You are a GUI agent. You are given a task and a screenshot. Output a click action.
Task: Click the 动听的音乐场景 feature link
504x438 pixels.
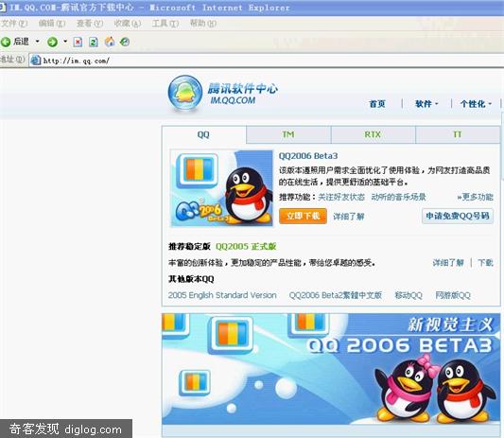[398, 197]
